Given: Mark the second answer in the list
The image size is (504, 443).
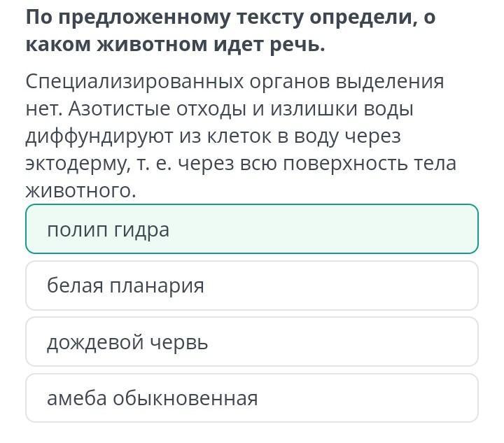Looking at the screenshot, I should click(251, 286).
